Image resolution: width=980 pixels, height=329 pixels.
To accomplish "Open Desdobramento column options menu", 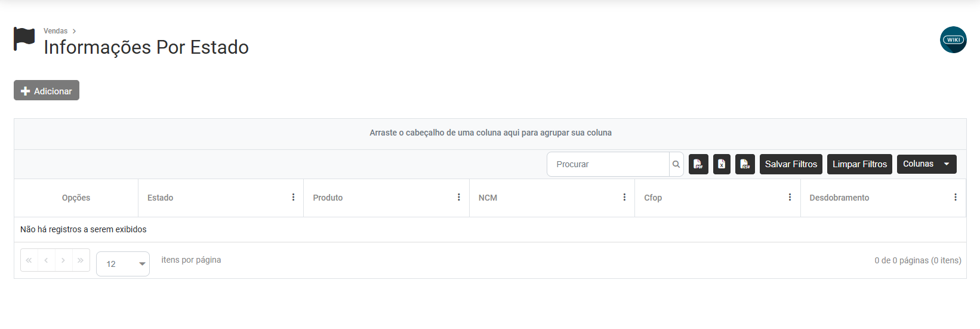I will click(955, 198).
